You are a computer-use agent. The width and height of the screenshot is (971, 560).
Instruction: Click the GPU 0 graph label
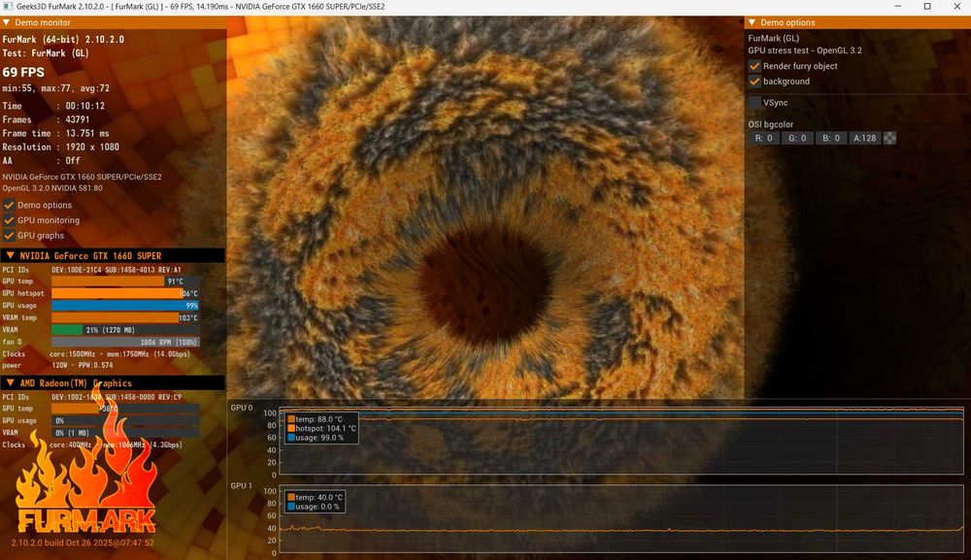pos(242,408)
